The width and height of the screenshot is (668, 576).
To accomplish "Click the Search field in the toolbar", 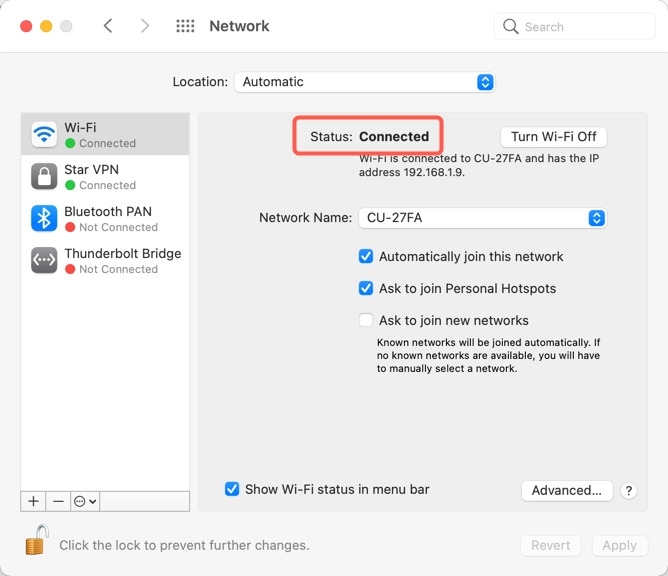I will click(x=574, y=27).
